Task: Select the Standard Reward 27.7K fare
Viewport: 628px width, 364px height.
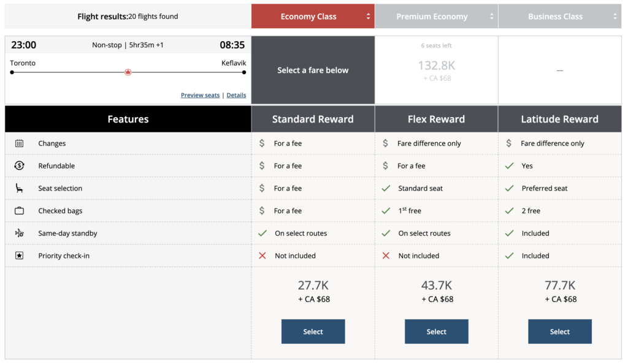Action: point(313,332)
